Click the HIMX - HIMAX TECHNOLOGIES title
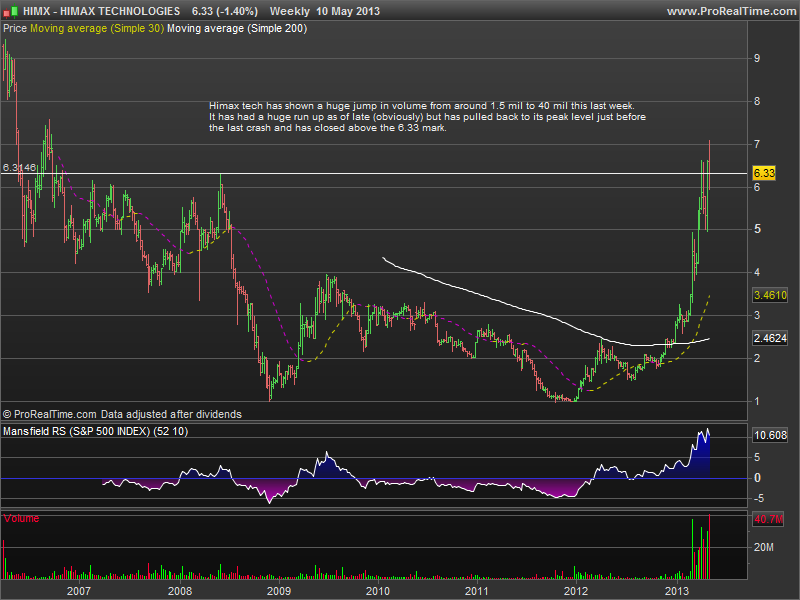Viewport: 800px width, 600px height. 102,11
